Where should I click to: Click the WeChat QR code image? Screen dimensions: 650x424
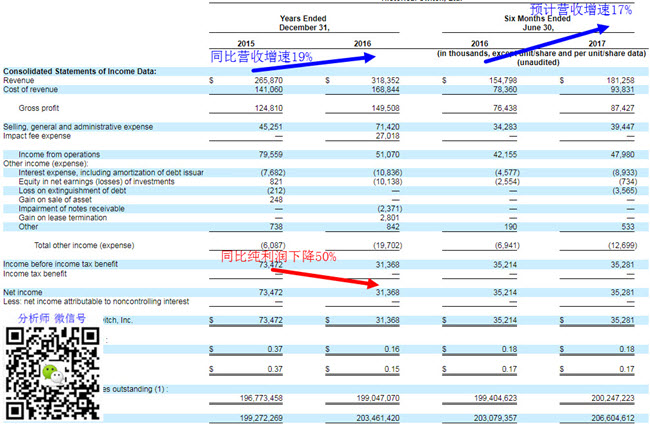[53, 373]
